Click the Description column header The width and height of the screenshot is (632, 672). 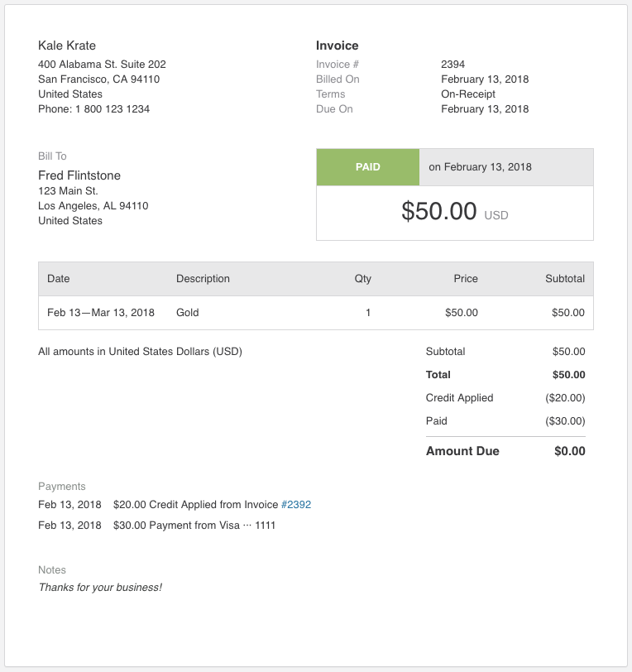pyautogui.click(x=203, y=279)
